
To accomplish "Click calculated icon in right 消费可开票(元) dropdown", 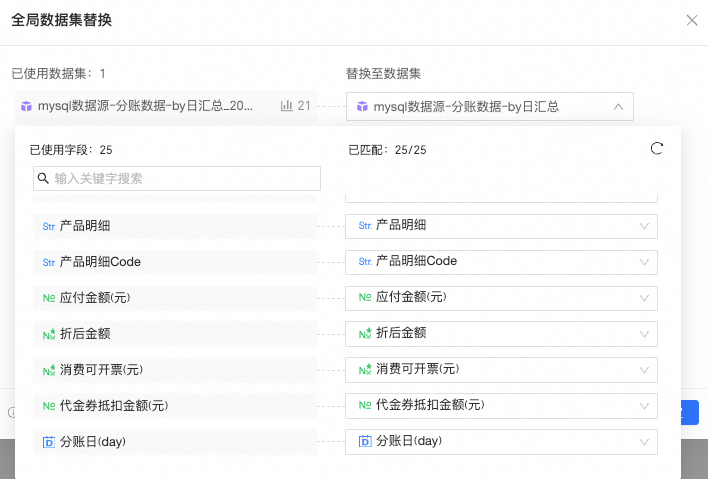I will pos(365,369).
